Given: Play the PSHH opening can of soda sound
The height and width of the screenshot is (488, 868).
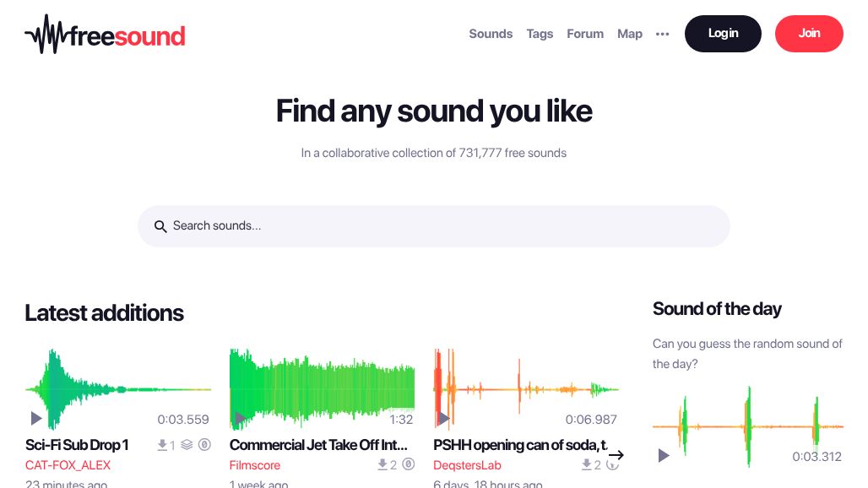Looking at the screenshot, I should [x=444, y=418].
